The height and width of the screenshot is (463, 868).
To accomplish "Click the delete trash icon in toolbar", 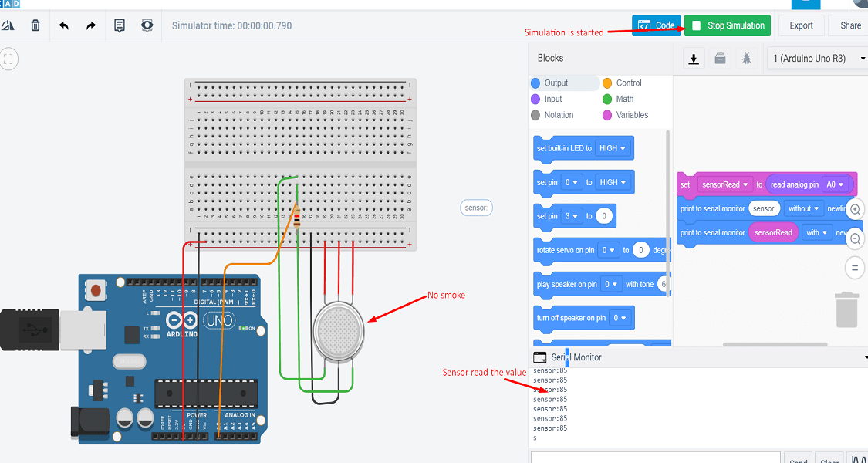I will (35, 25).
